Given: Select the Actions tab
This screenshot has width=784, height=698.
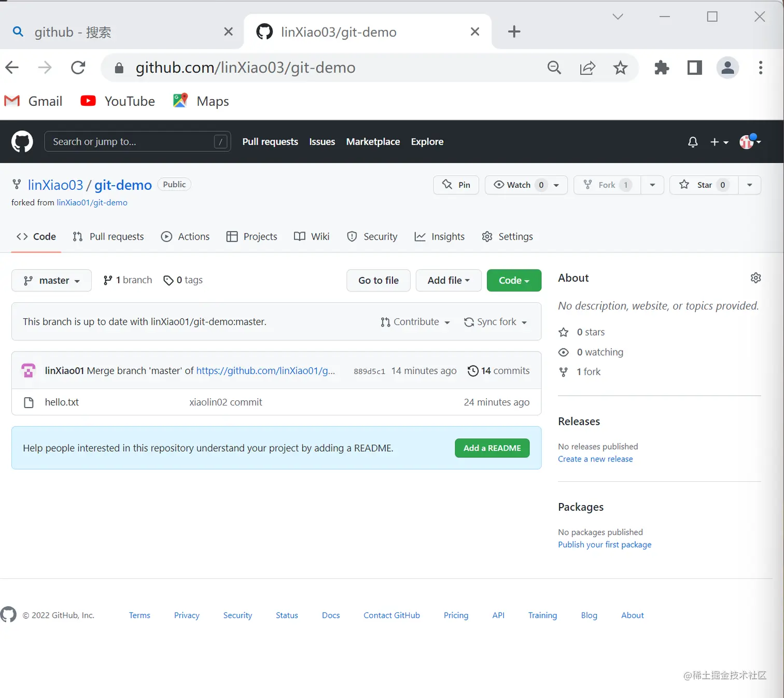Looking at the screenshot, I should click(x=186, y=236).
